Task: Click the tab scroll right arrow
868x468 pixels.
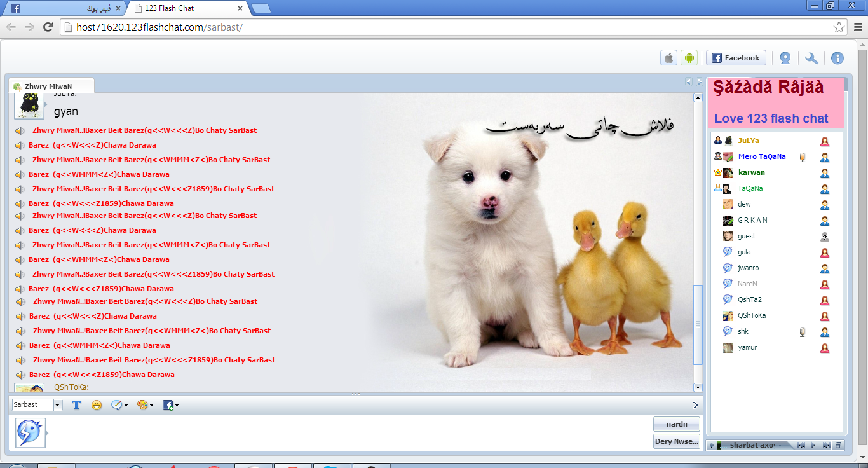Action: (699, 82)
